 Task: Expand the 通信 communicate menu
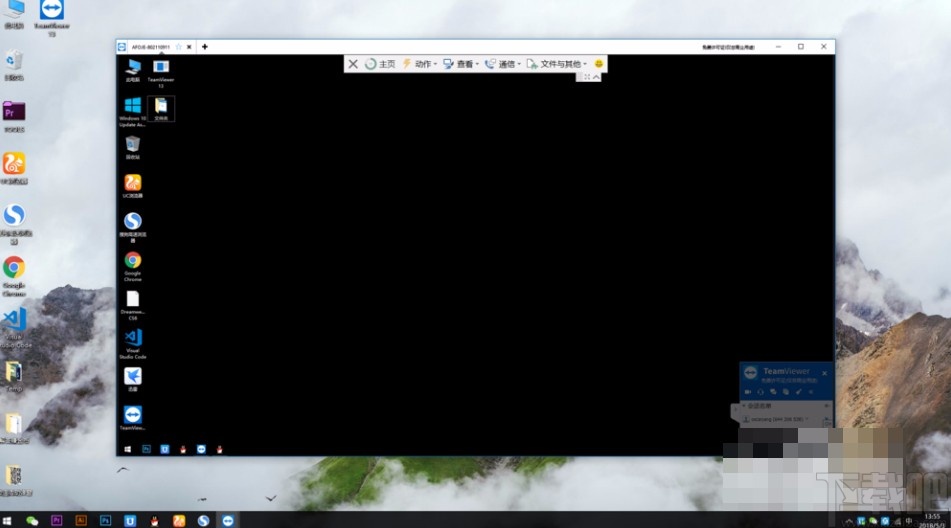503,64
